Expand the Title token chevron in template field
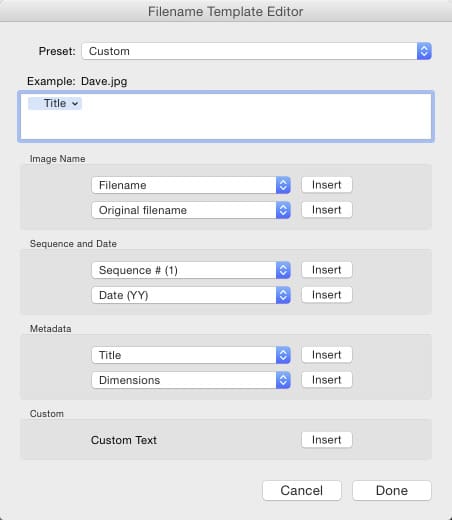Image resolution: width=452 pixels, height=520 pixels. coord(75,104)
